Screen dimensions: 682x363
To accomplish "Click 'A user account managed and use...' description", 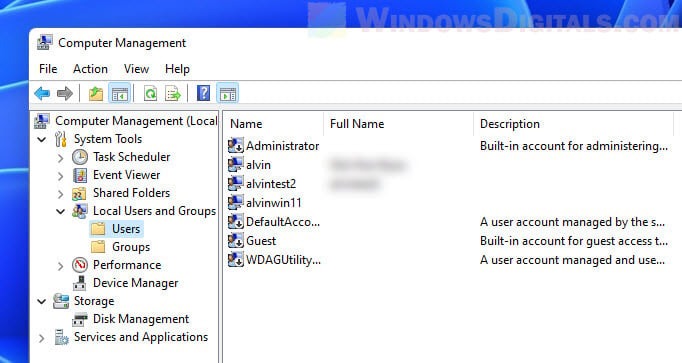I will pyautogui.click(x=572, y=260).
